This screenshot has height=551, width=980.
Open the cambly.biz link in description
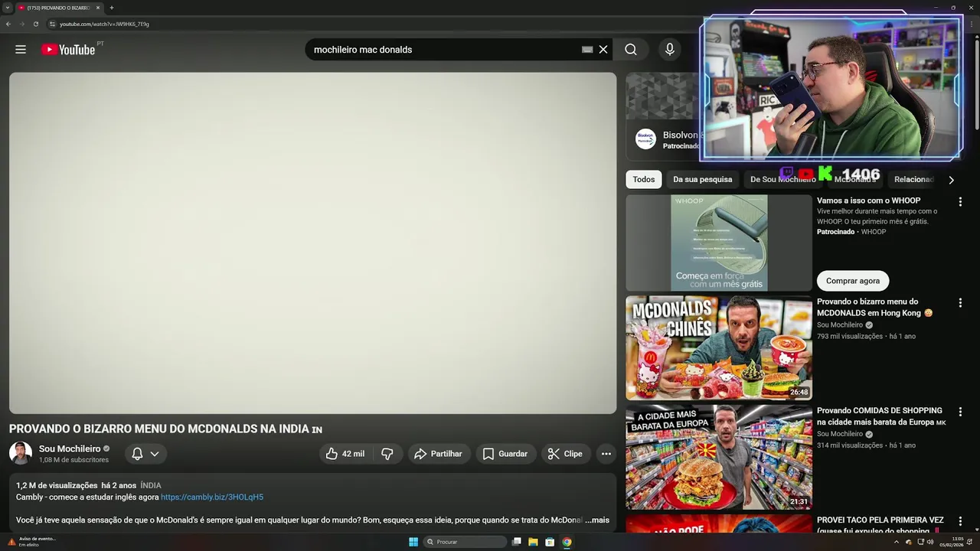[212, 497]
